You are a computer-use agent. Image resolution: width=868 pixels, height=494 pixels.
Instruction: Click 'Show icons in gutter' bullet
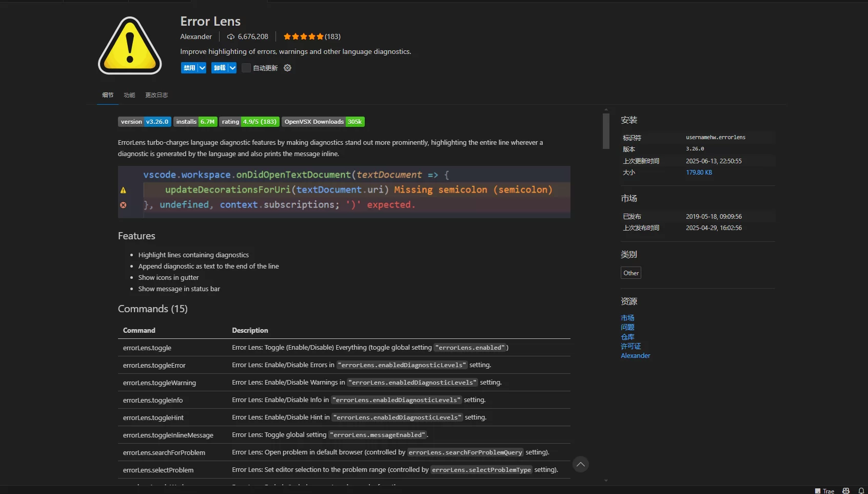[168, 277]
